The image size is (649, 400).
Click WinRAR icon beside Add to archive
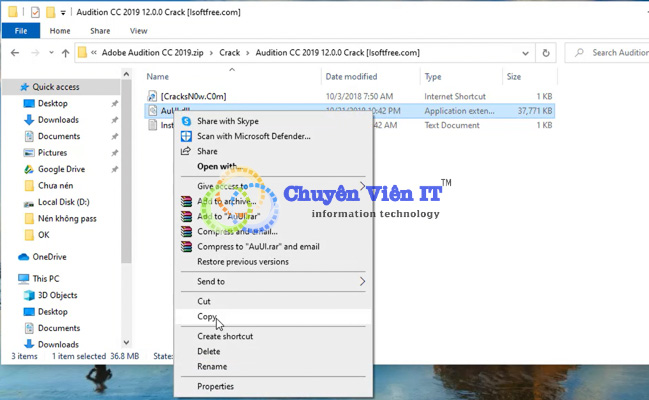tap(186, 201)
